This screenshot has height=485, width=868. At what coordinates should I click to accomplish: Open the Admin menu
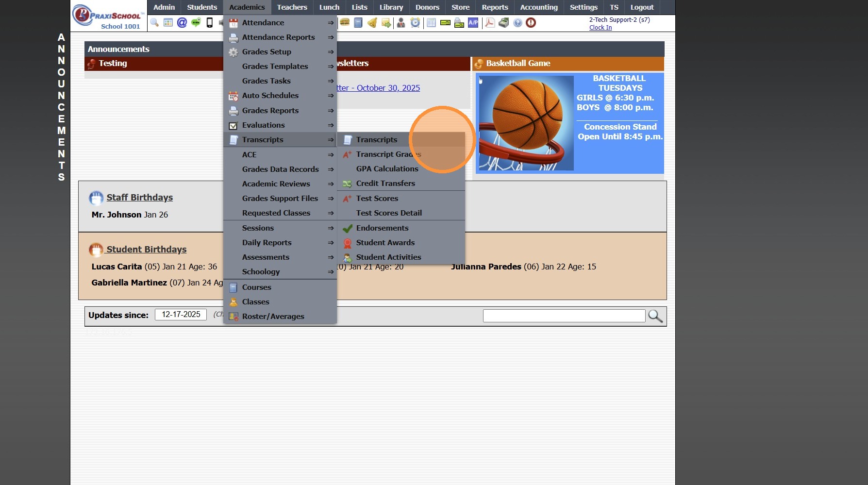(164, 7)
